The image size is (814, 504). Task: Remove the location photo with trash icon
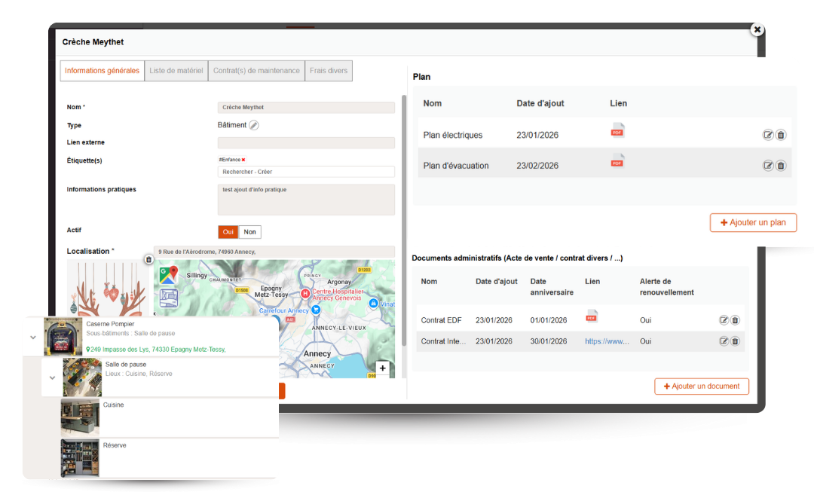148,260
